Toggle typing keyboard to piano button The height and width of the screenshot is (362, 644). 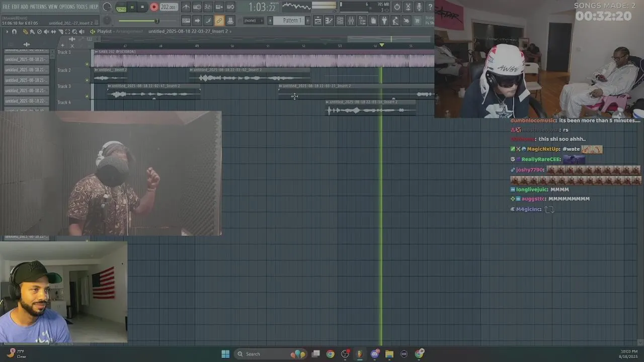pos(186,21)
